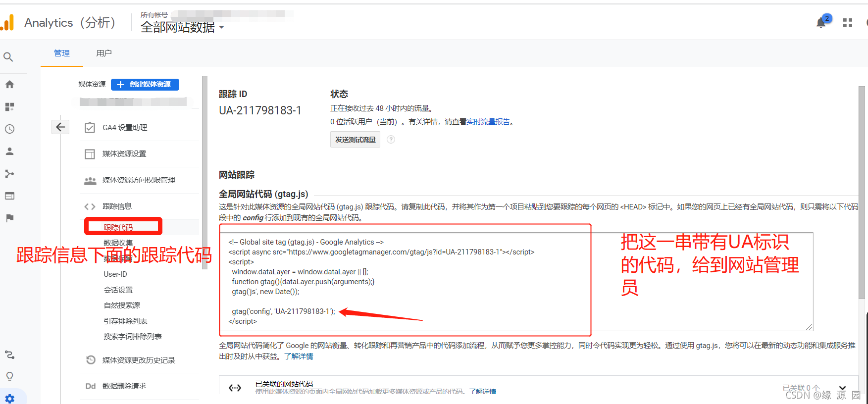Expand the 已关联的网站代码 section chevron
This screenshot has height=404, width=868.
(843, 388)
